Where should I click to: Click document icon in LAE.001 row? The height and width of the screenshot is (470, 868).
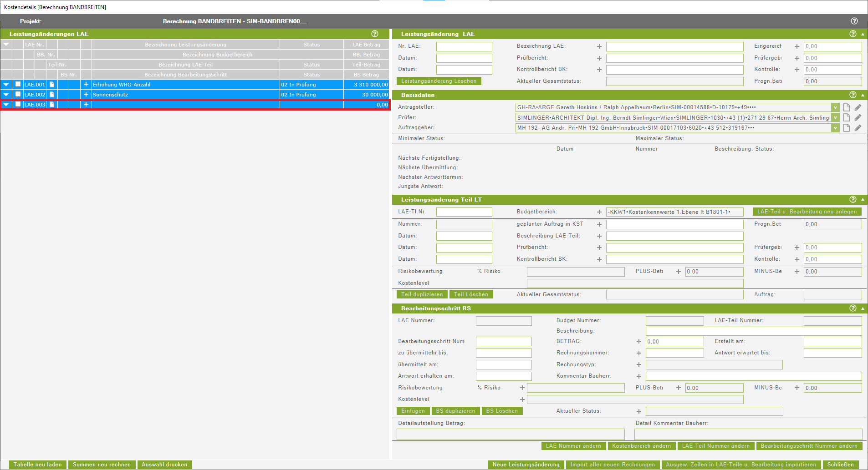[52, 85]
